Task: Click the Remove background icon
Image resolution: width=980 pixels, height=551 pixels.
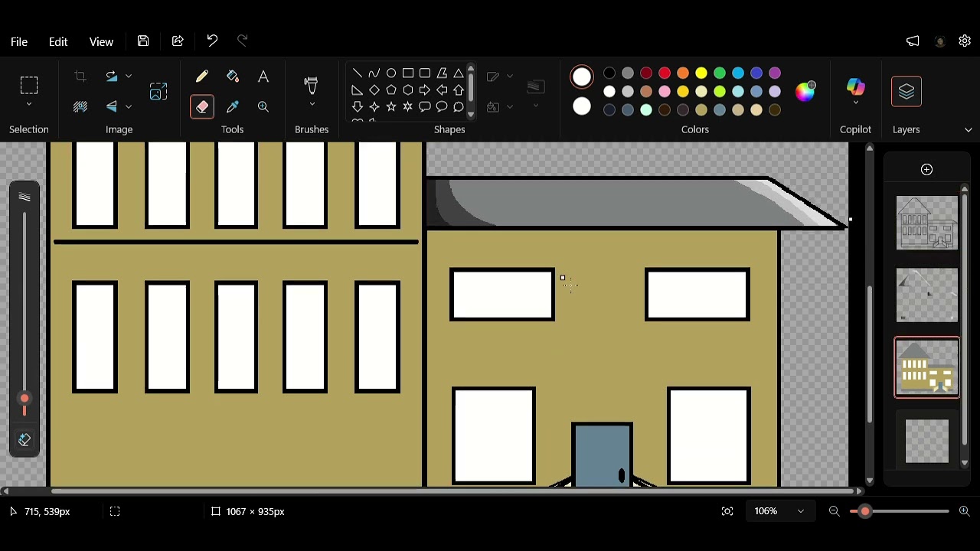Action: [x=80, y=106]
